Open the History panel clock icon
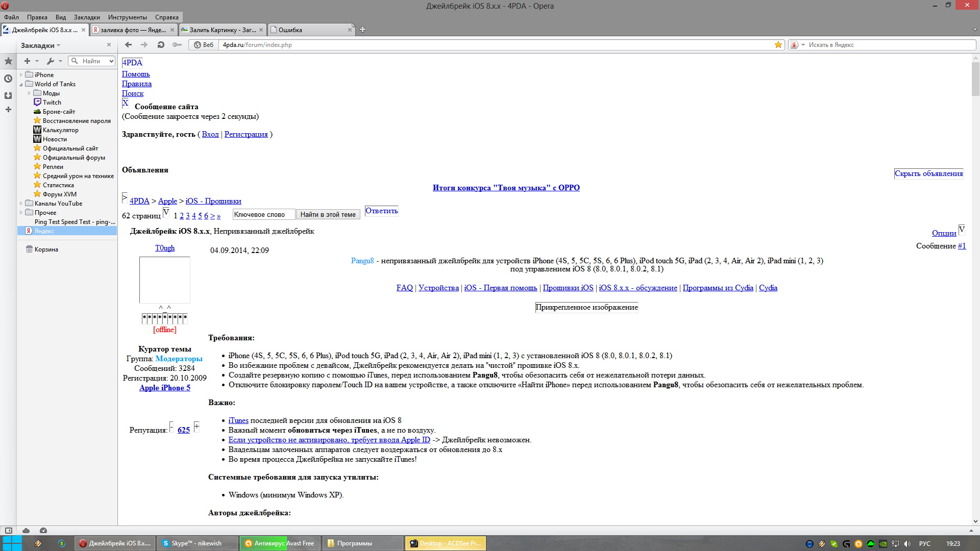Image resolution: width=980 pixels, height=551 pixels. click(x=8, y=79)
